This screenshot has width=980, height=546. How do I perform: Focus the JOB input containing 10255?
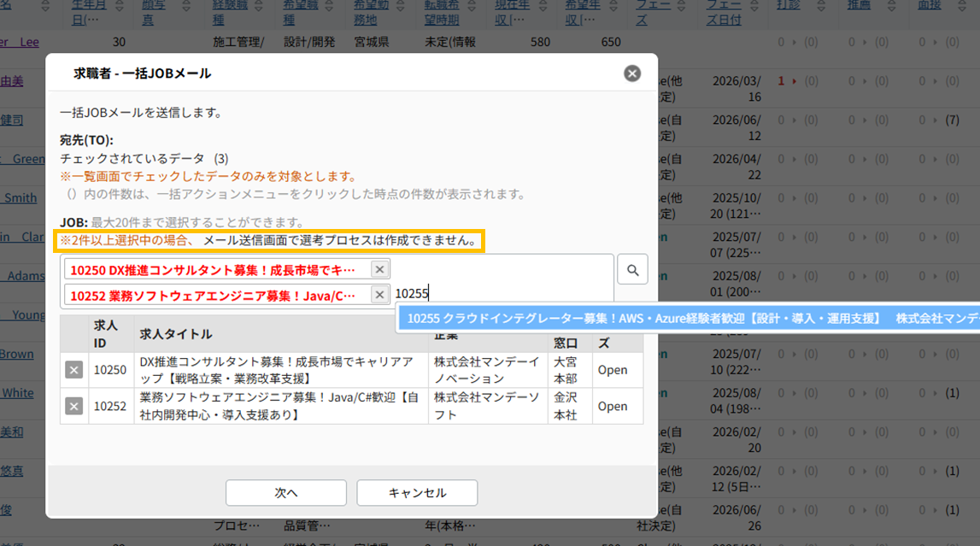coord(496,294)
